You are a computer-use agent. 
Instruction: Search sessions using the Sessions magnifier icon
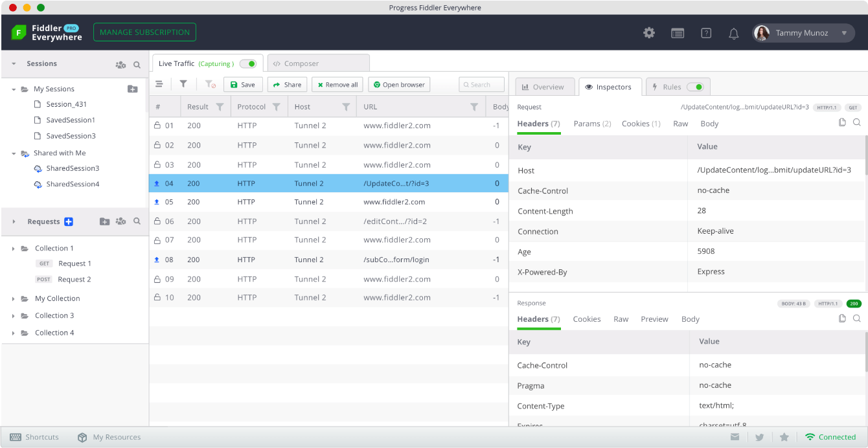(x=137, y=65)
